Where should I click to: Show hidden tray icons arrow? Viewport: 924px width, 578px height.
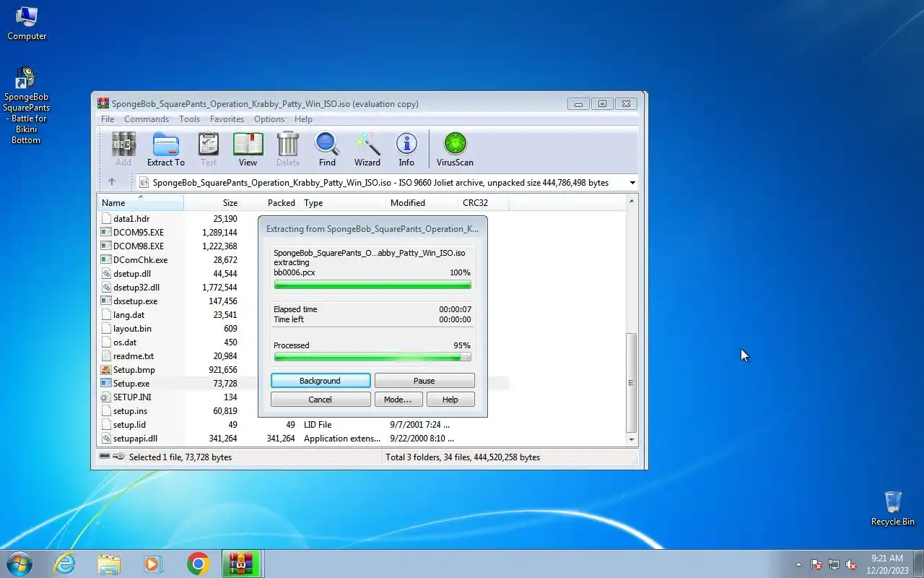(798, 564)
